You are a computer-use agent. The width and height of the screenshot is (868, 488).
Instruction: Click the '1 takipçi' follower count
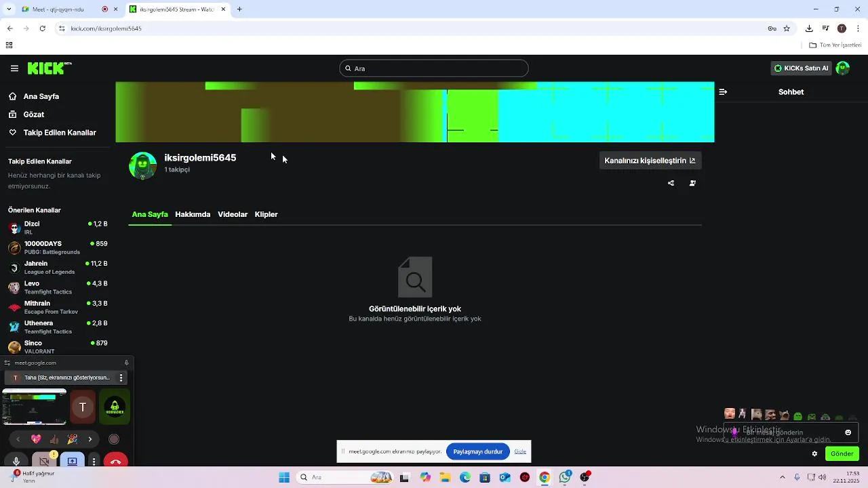tap(177, 169)
